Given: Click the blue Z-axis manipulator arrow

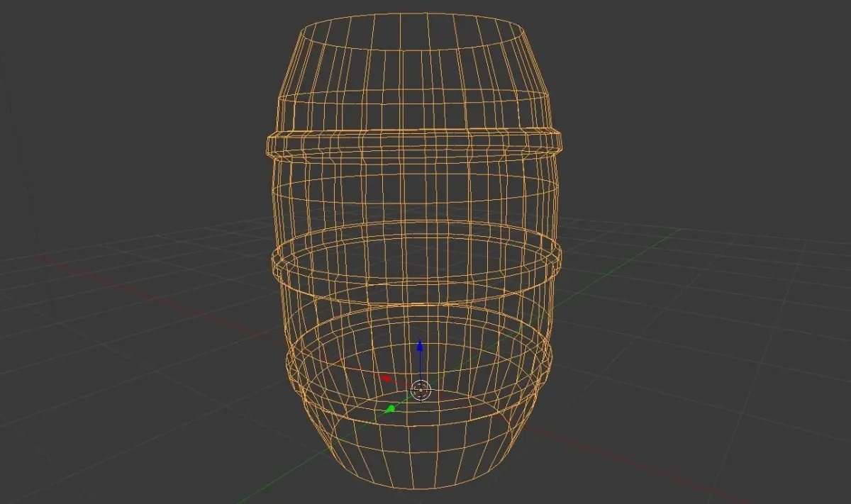Looking at the screenshot, I should [x=420, y=347].
